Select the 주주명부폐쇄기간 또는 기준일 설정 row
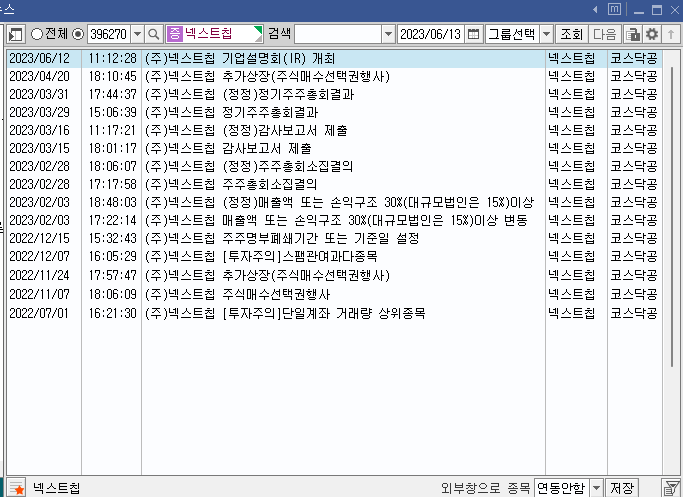Viewport: 683px width, 497px height. coord(334,238)
